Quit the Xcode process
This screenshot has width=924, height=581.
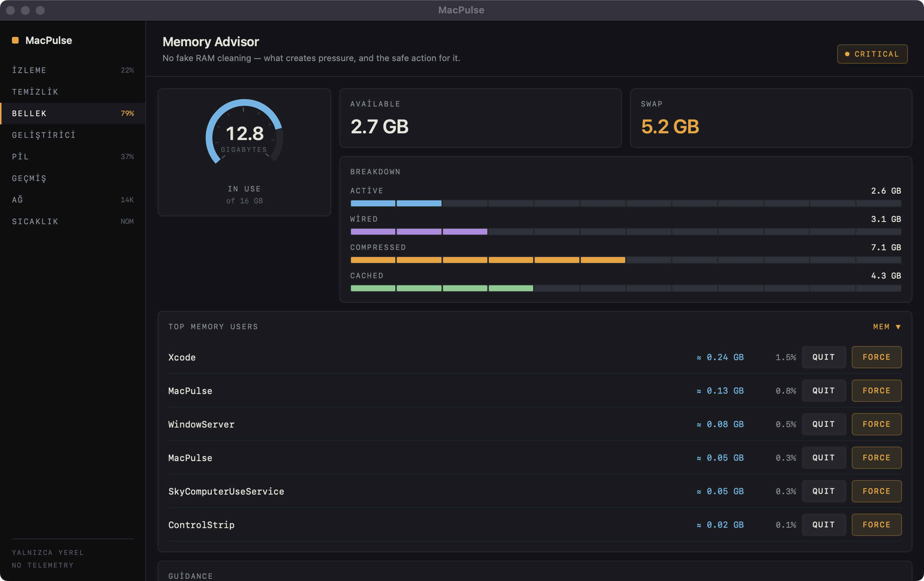824,357
